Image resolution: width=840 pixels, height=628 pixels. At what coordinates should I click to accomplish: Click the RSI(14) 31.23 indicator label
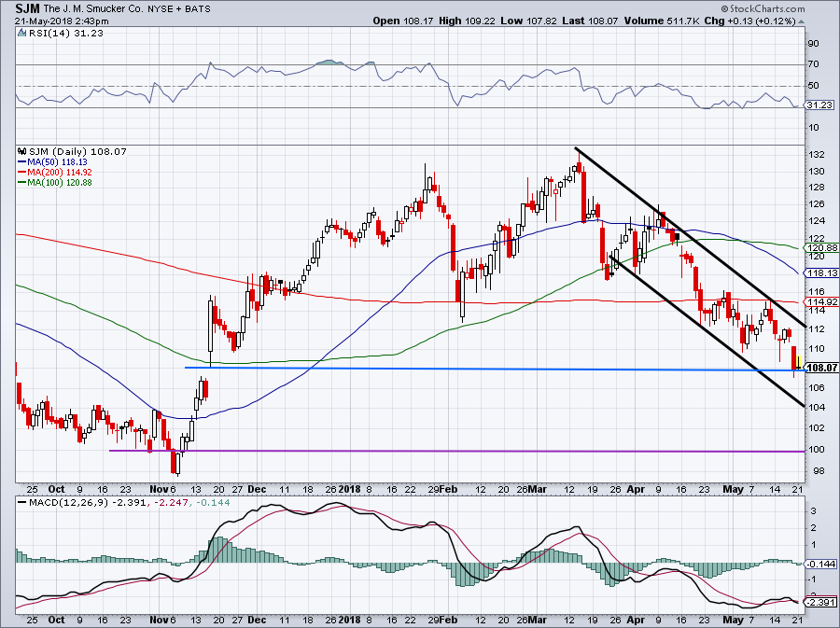66,34
